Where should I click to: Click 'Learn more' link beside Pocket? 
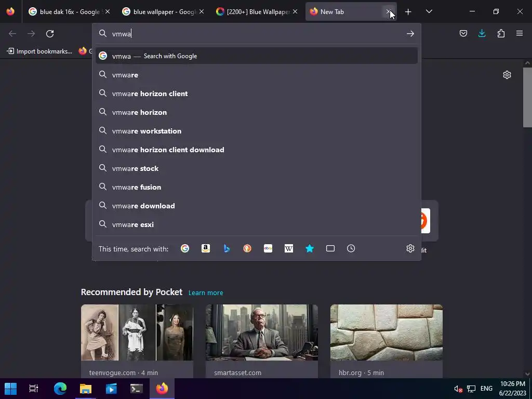[x=206, y=292]
